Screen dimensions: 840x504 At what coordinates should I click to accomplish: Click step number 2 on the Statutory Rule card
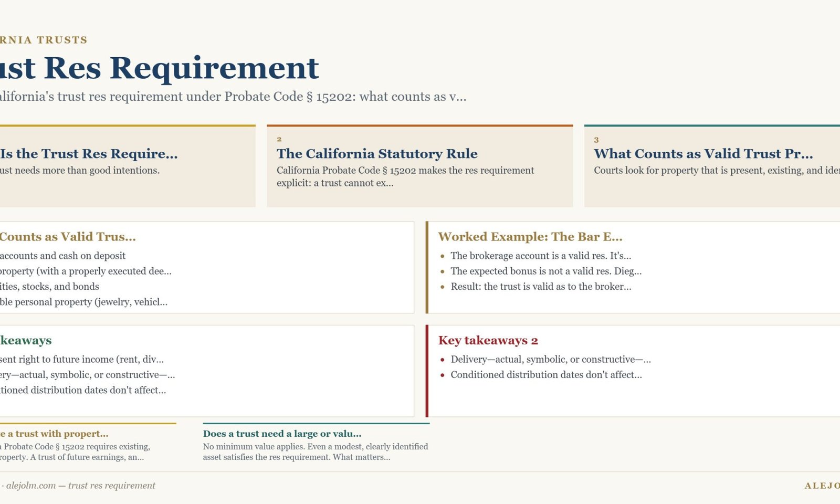point(279,139)
